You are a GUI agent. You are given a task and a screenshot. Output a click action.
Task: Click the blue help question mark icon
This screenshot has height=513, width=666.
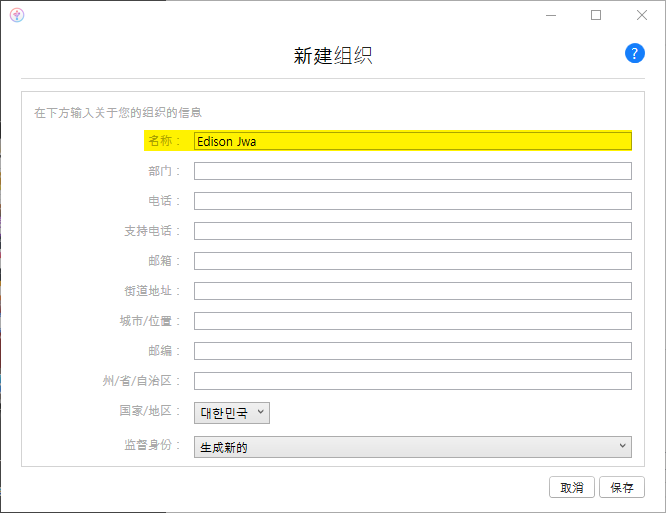pos(635,54)
